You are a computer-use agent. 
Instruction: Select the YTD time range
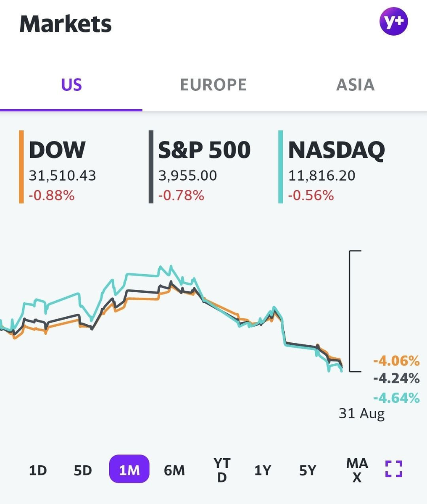(221, 470)
